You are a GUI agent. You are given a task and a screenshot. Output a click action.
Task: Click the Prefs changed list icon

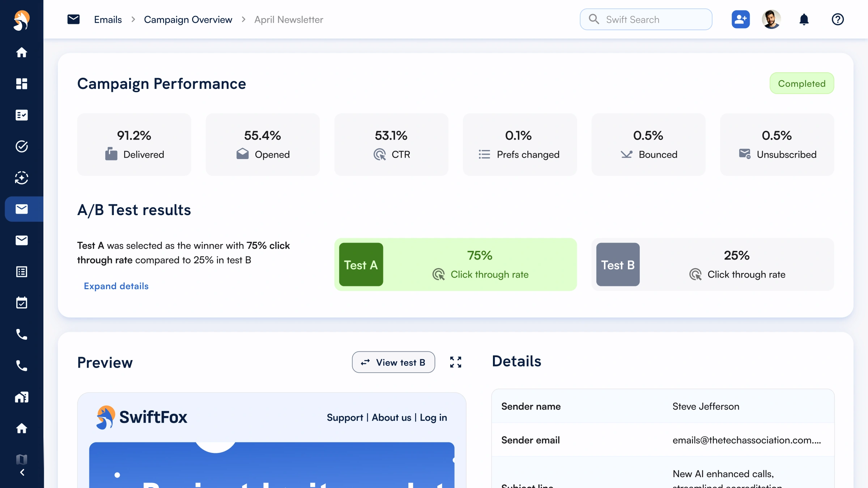pos(484,154)
